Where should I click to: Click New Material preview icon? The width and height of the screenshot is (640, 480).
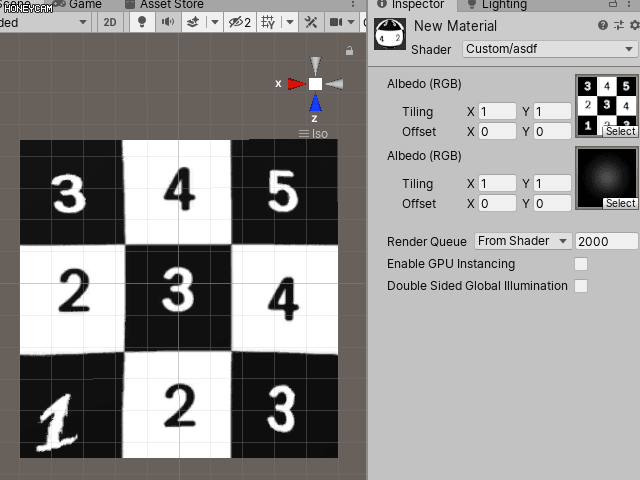coord(390,34)
